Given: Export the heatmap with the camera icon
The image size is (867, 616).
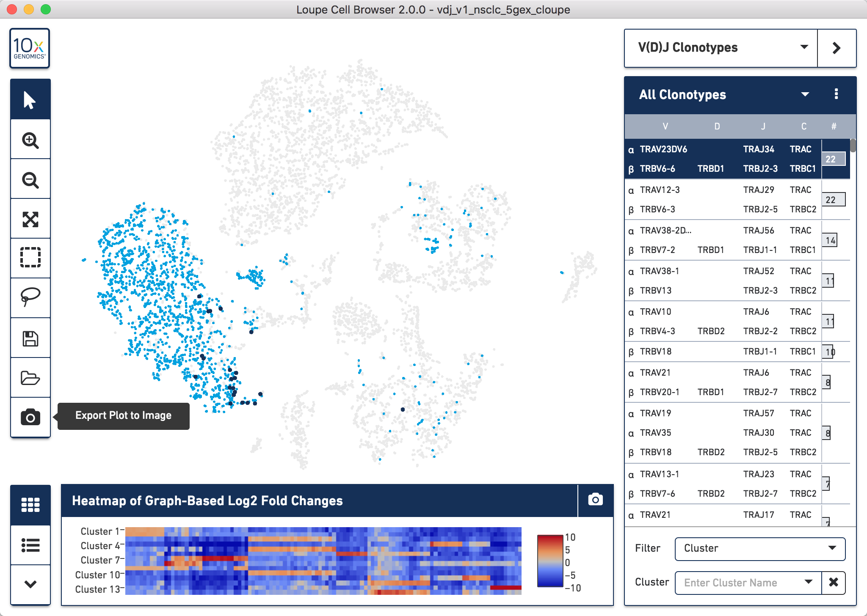Looking at the screenshot, I should (x=595, y=500).
